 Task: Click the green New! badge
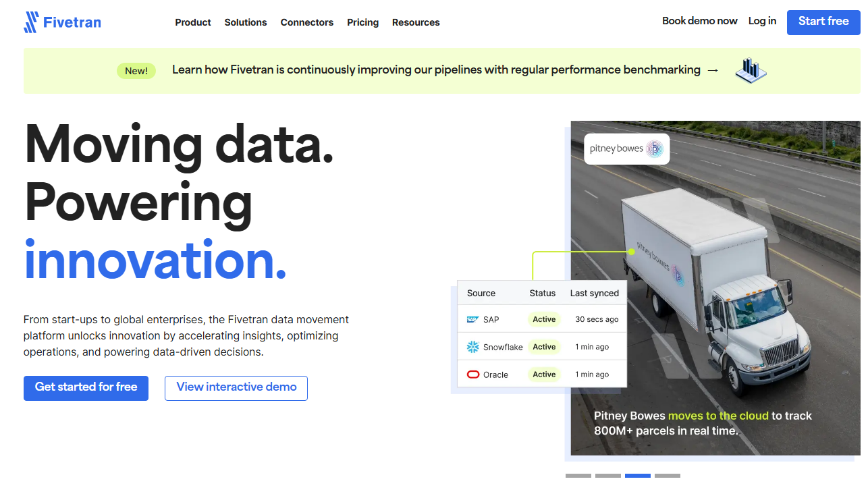(x=136, y=71)
